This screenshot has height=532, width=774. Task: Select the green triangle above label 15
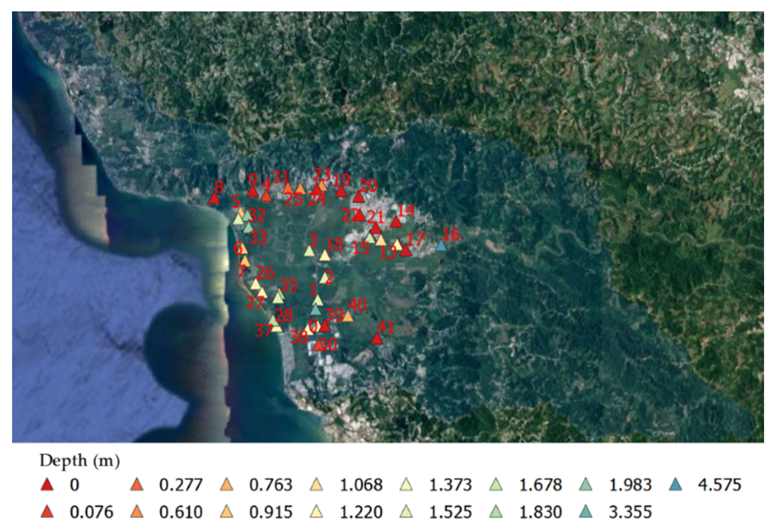tap(370, 238)
